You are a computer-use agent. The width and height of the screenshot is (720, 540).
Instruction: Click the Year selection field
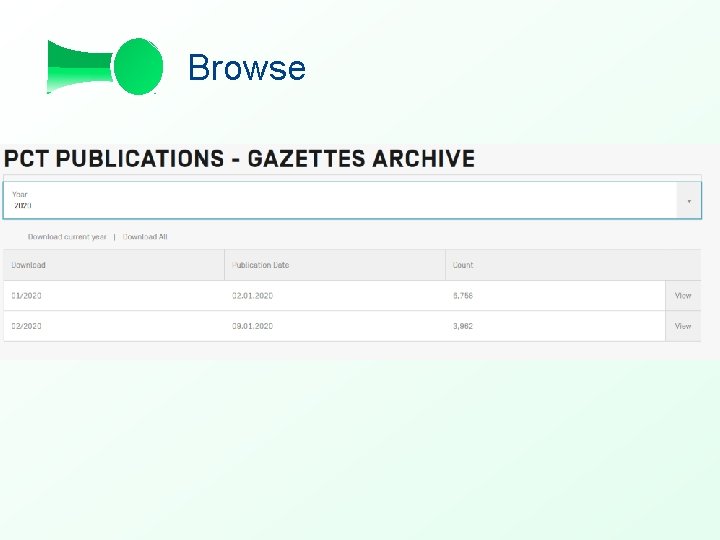(352, 200)
